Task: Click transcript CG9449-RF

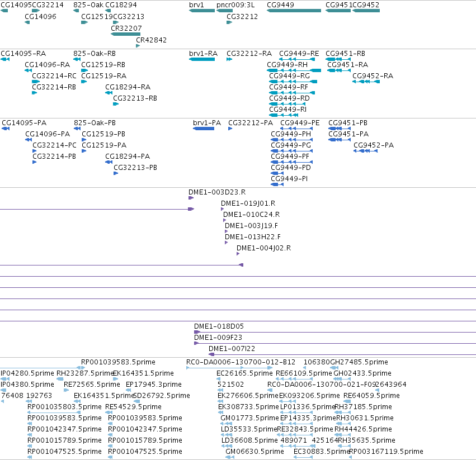Action: [289, 87]
